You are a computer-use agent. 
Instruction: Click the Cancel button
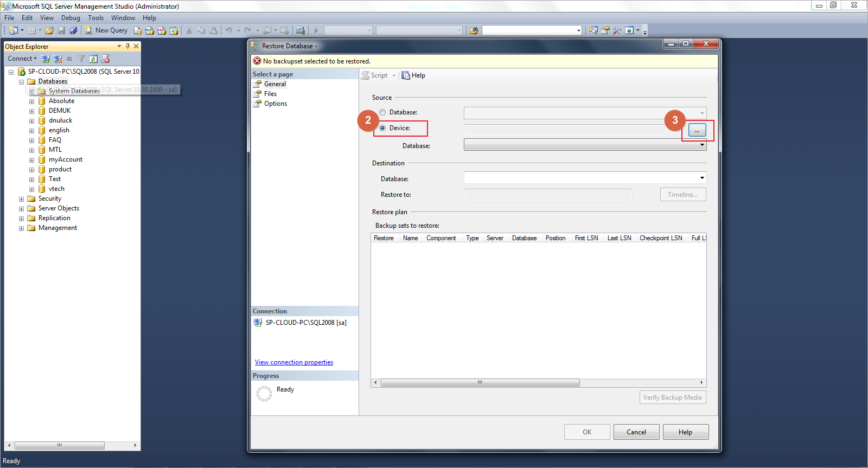pos(636,432)
